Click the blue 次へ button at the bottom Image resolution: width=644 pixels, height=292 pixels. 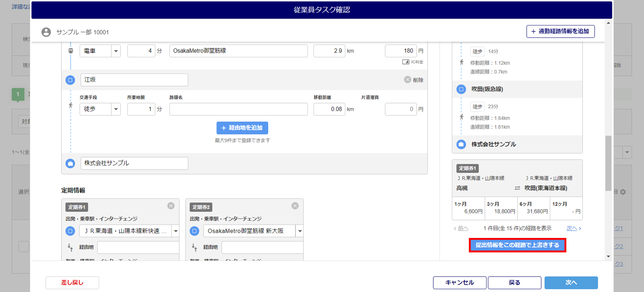tap(571, 283)
